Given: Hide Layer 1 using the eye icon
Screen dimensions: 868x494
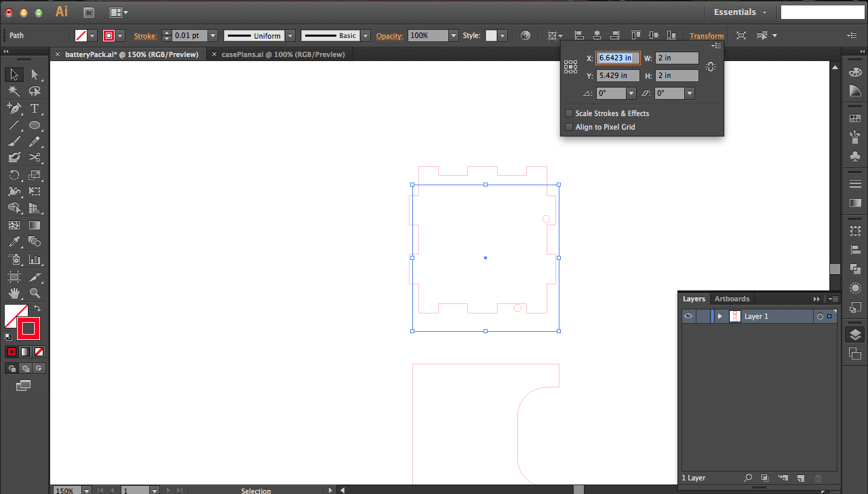Looking at the screenshot, I should 688,316.
